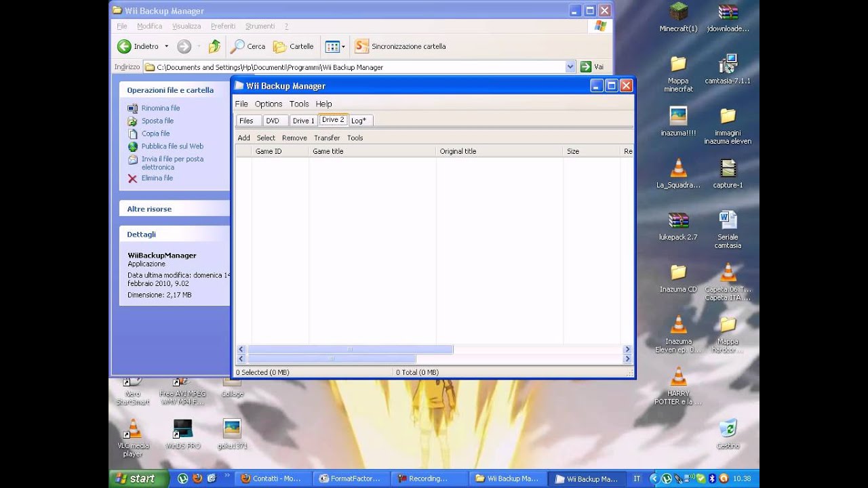Open the Preferiti menu in Explorer window

tap(223, 26)
